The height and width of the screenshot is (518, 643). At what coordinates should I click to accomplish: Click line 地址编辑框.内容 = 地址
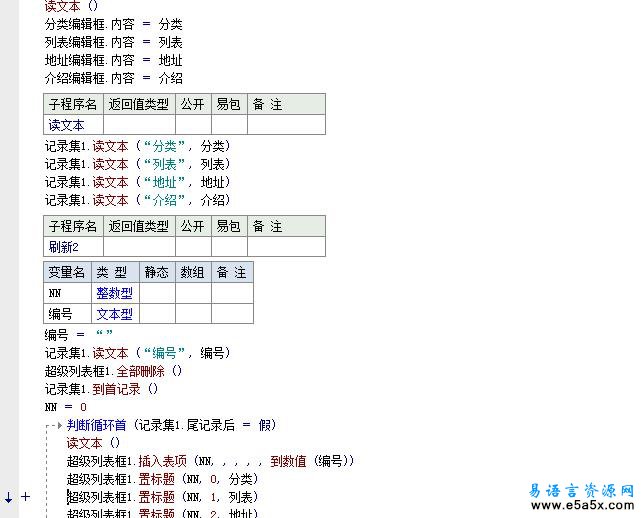pyautogui.click(x=114, y=60)
